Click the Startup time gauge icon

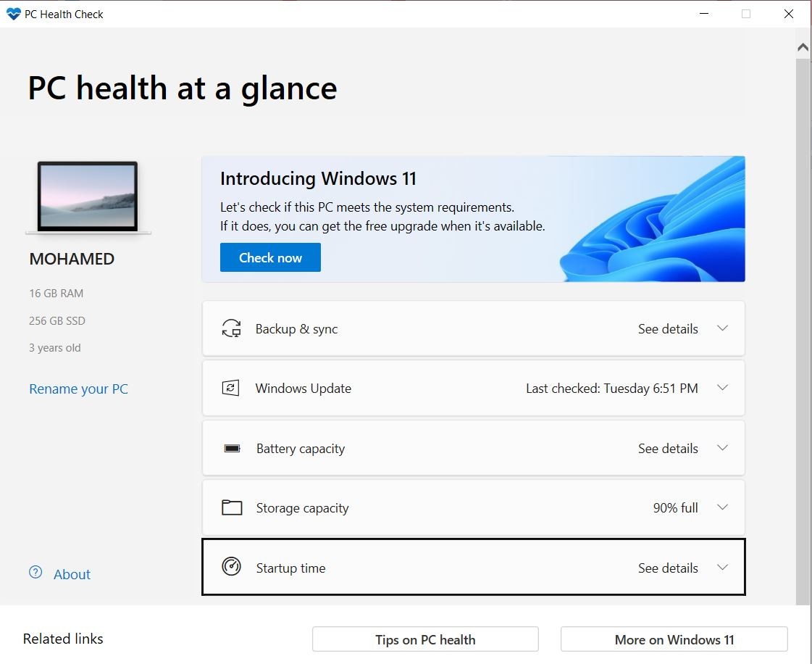(x=232, y=567)
